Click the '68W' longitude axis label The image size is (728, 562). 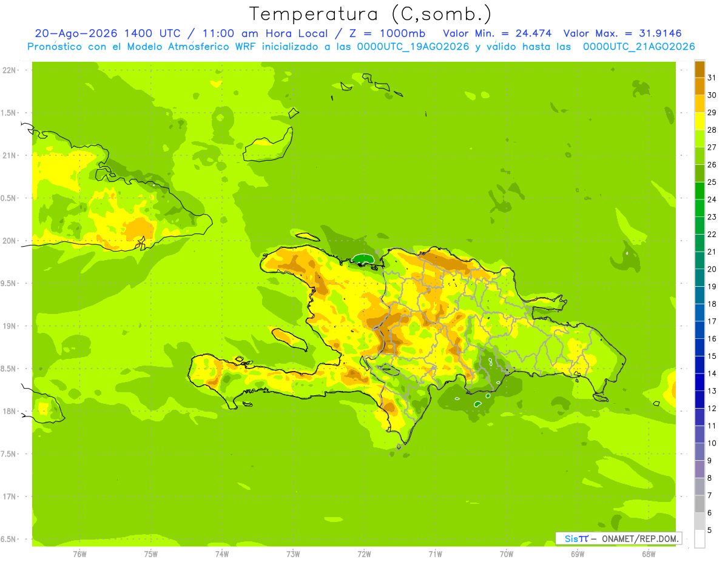648,554
